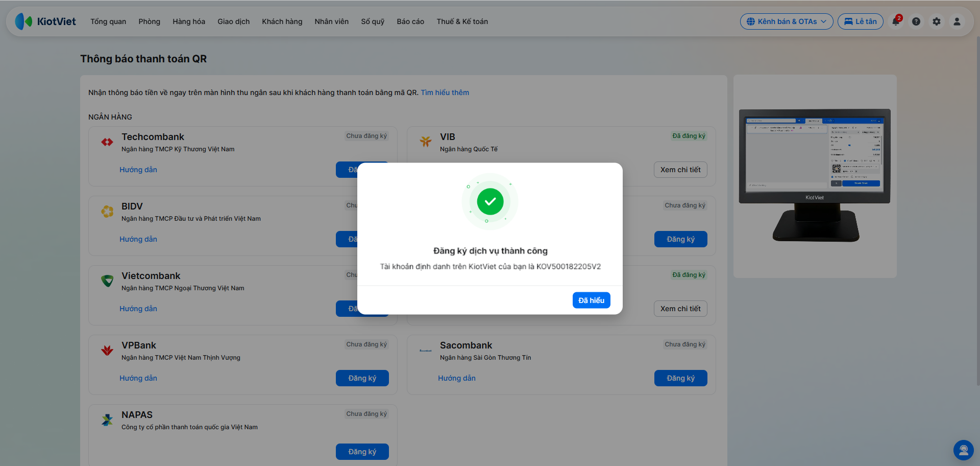Click the KiotViet logo

[x=45, y=21]
